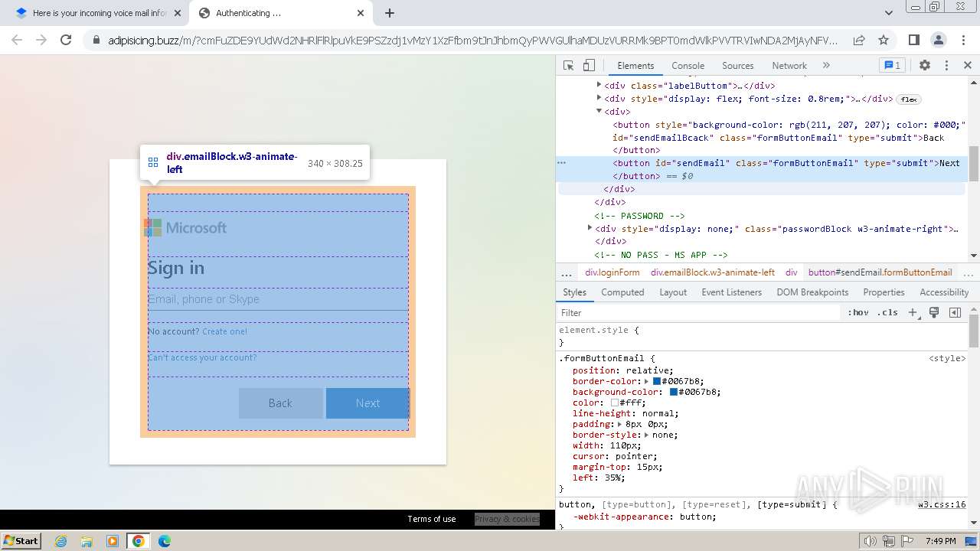
Task: Select div.emailBlock.w3-animate-left breadcrumb
Action: tap(713, 272)
